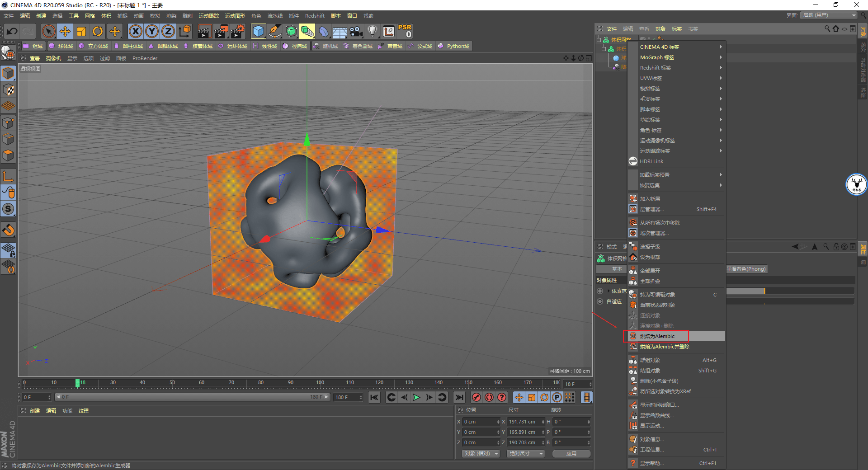The width and height of the screenshot is (868, 470).
Task: Select the 自适应 radio button
Action: 600,301
